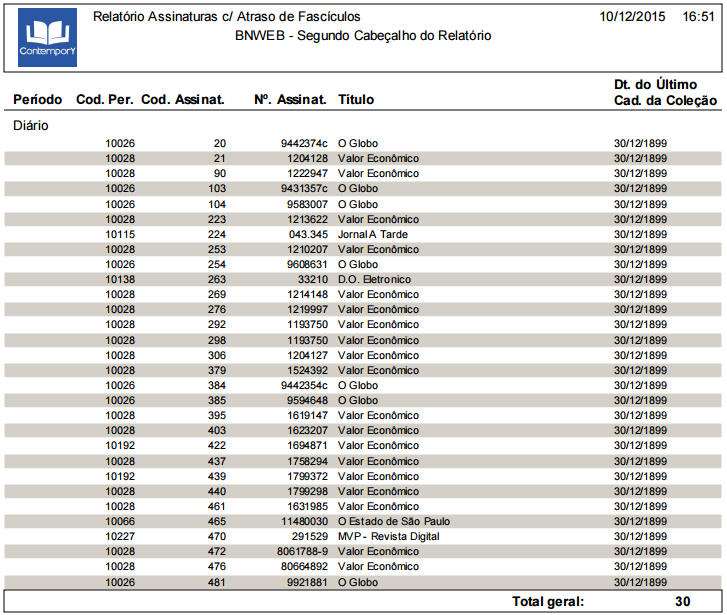Click subscription code 90

pos(220,173)
